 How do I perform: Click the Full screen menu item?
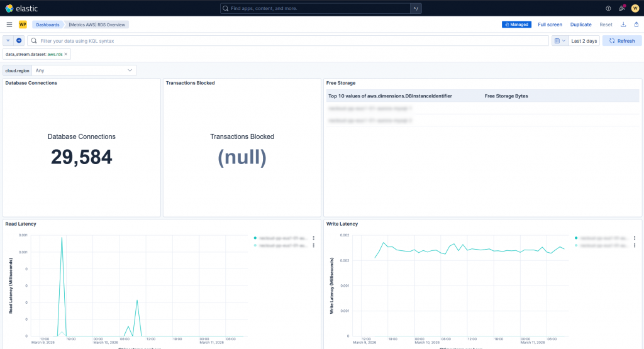(550, 25)
